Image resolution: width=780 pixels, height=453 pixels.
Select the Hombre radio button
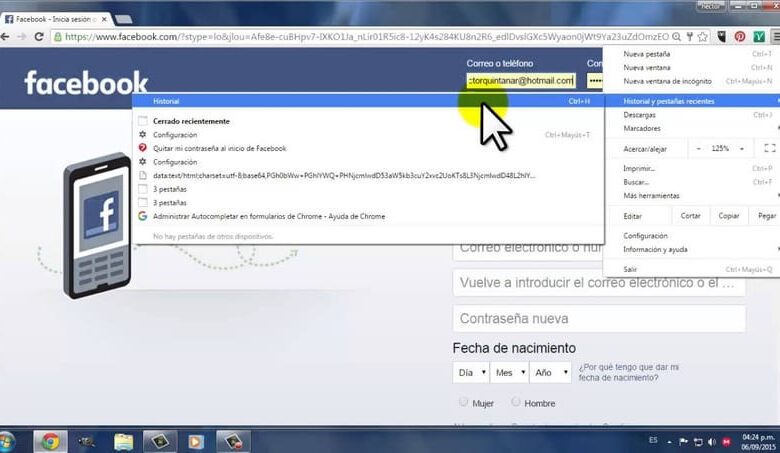(x=516, y=402)
